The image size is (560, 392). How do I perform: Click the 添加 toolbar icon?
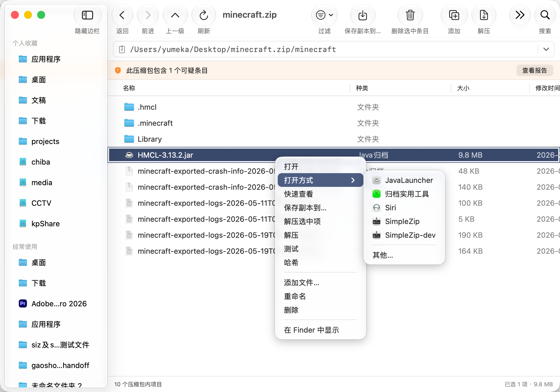pyautogui.click(x=454, y=15)
